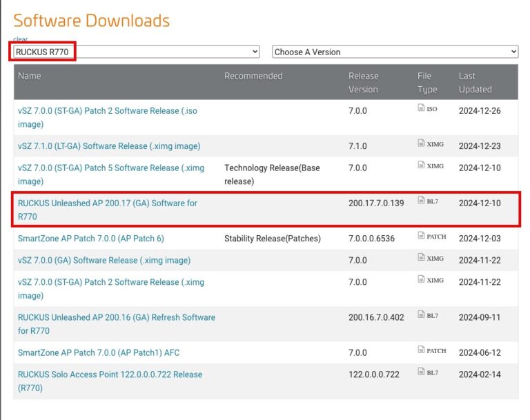The width and height of the screenshot is (530, 420).
Task: Click XIMG file icon for vSZ 7.1.0 release
Action: point(421,143)
